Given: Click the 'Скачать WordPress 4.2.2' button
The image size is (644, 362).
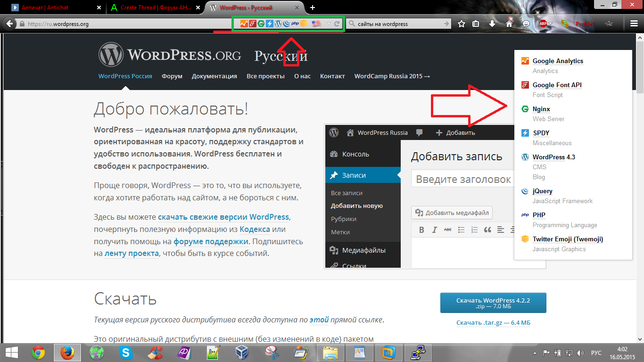Looking at the screenshot, I should [493, 303].
